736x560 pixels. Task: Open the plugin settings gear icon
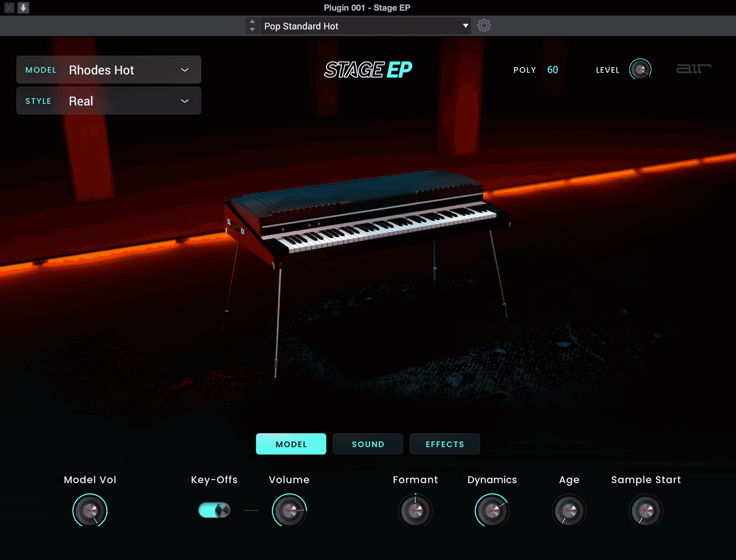pos(483,26)
